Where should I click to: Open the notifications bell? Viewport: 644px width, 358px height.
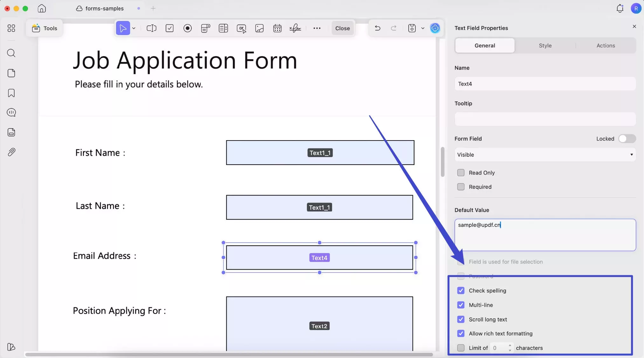click(620, 9)
